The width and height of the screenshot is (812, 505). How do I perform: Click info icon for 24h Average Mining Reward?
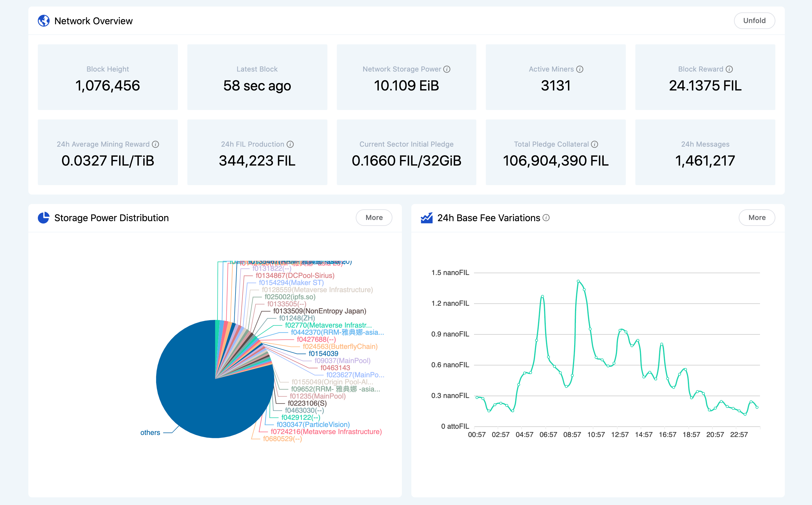click(x=155, y=144)
